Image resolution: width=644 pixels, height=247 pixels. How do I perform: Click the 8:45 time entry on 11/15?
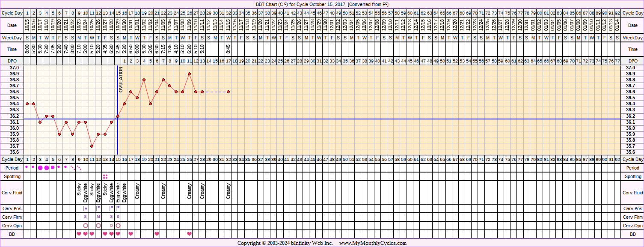tap(228, 49)
